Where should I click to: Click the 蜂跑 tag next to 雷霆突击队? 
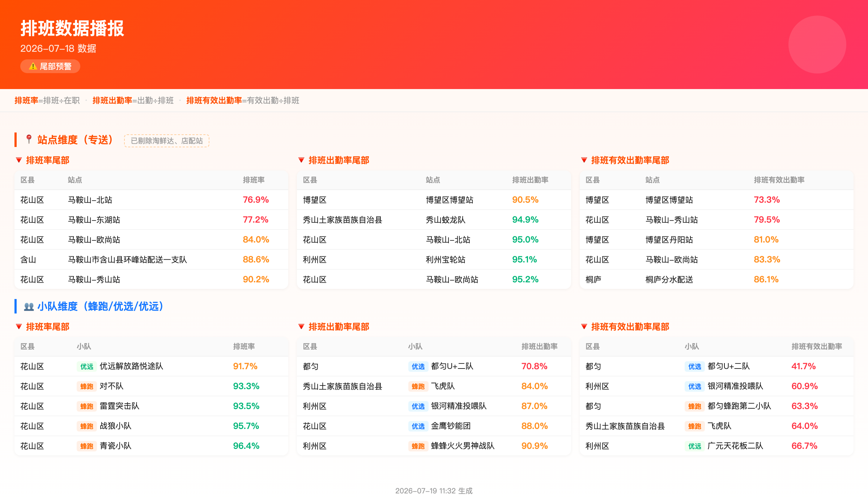[87, 406]
